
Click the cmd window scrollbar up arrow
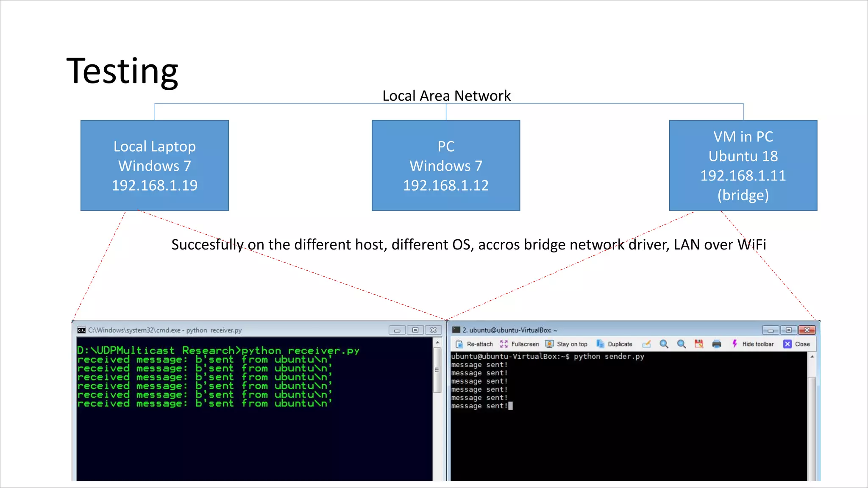pos(437,342)
